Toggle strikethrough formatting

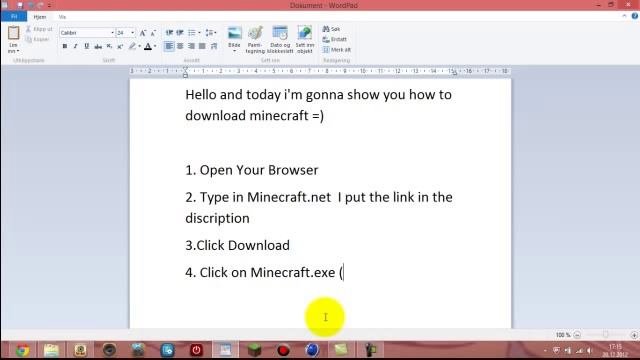[98, 47]
